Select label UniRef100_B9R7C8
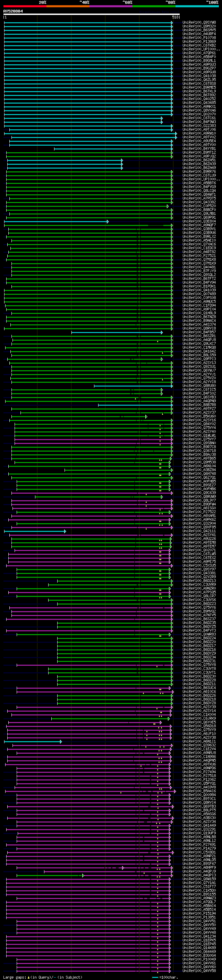Viewport: 222px width, 980px height. click(x=199, y=447)
